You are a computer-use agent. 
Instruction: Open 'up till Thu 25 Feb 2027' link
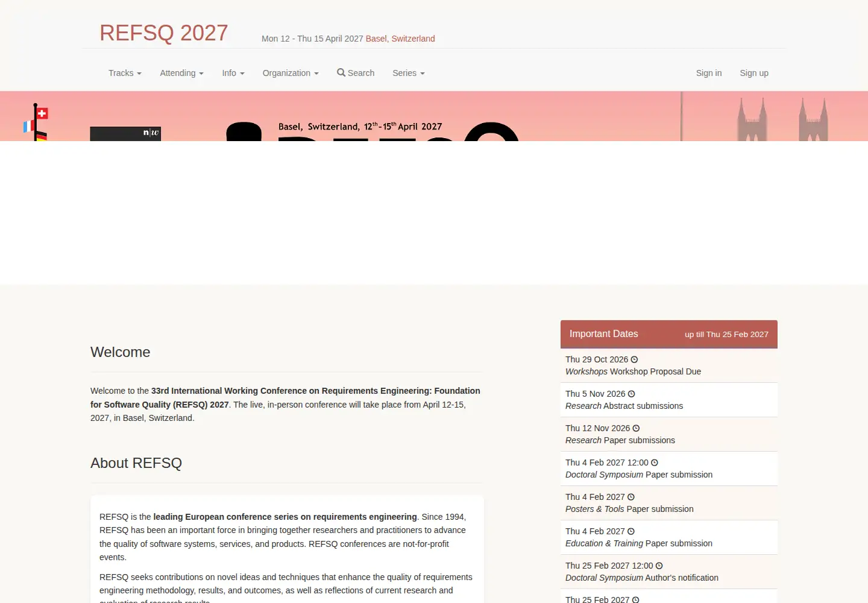pos(726,334)
